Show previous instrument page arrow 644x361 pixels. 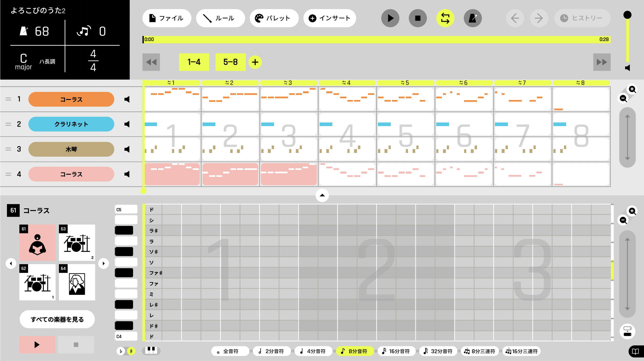point(11,263)
